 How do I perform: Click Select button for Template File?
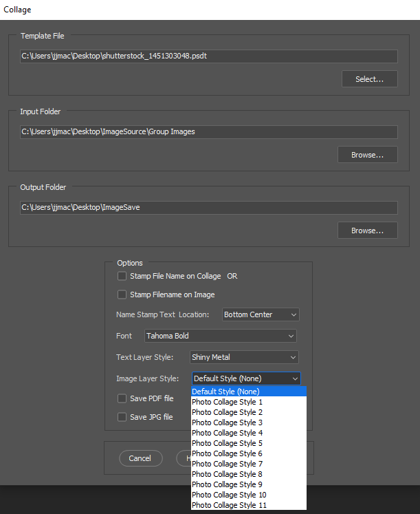tap(370, 79)
